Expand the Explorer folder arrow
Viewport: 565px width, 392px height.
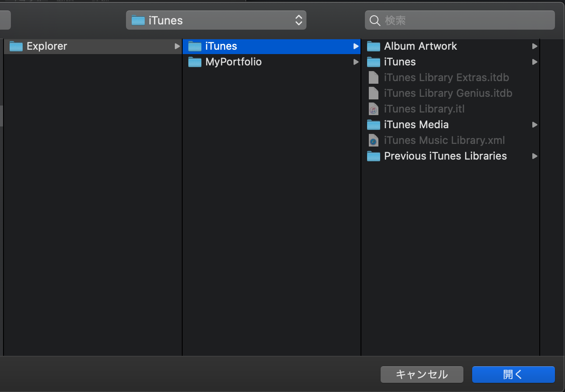(177, 46)
